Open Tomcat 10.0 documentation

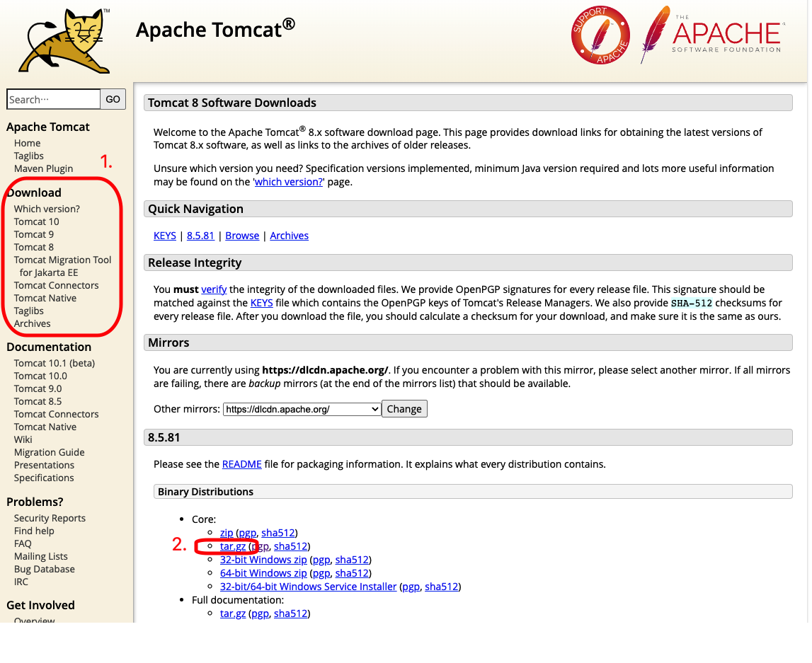click(40, 376)
